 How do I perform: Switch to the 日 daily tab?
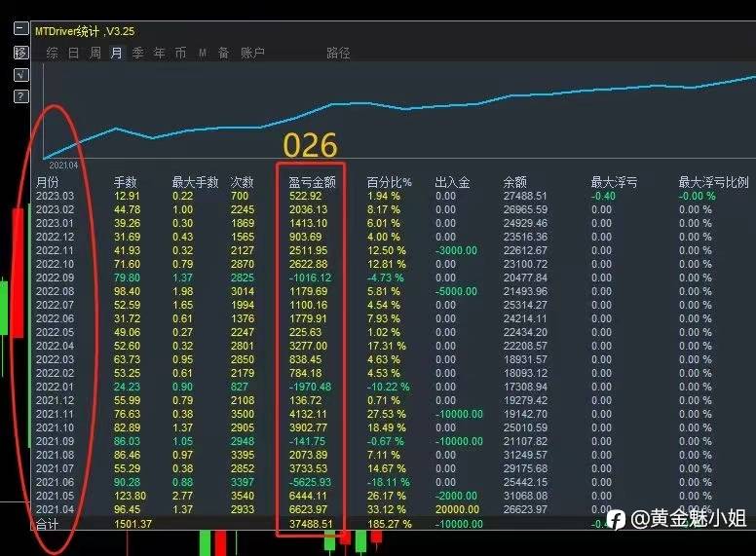[x=74, y=53]
